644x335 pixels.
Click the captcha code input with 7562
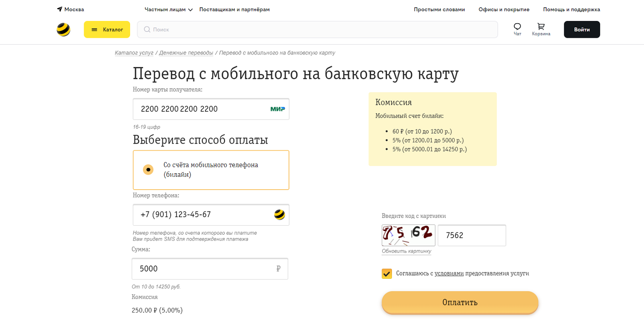[x=472, y=235]
